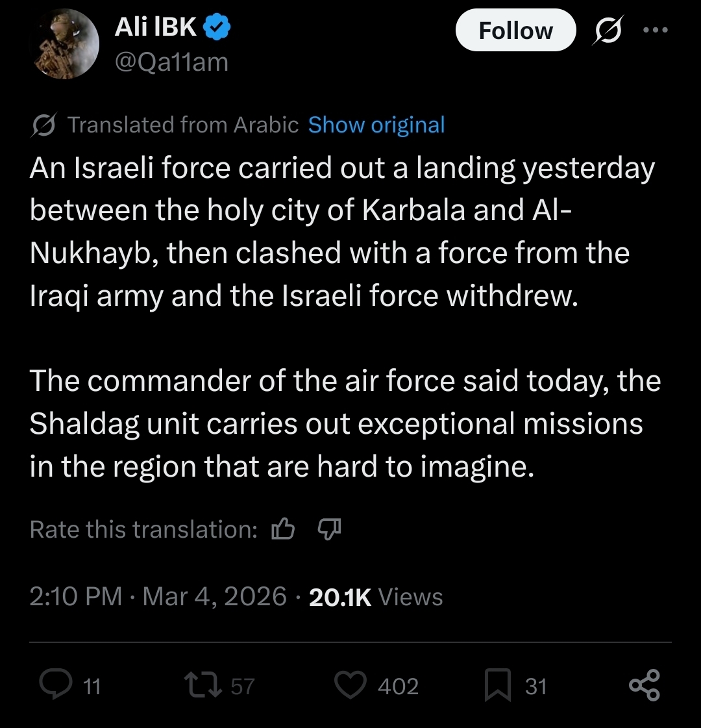701x728 pixels.
Task: Open the three-dot more options menu
Action: coord(655,31)
